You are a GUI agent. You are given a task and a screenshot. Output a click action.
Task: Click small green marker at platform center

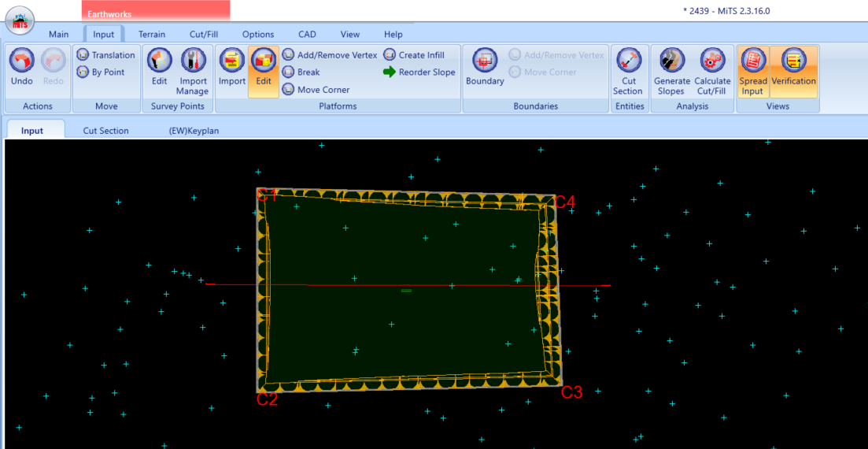click(x=406, y=290)
